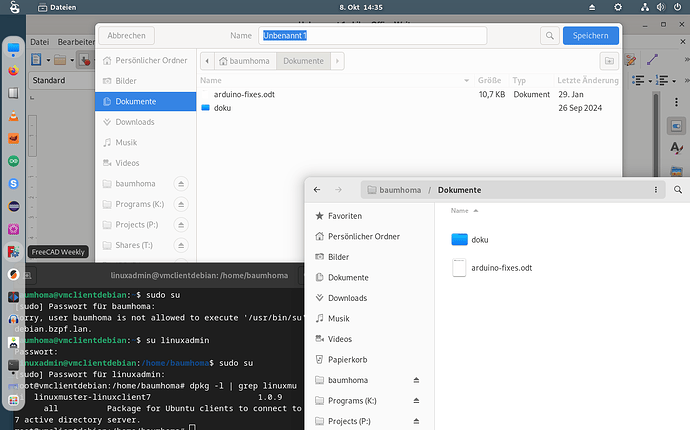
Task: Eject Projects (P:) in save dialog sidebar
Action: tap(181, 225)
